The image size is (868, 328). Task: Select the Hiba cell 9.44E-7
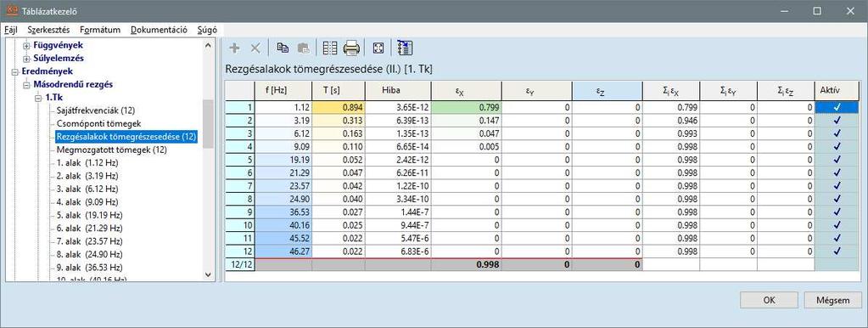[398, 225]
